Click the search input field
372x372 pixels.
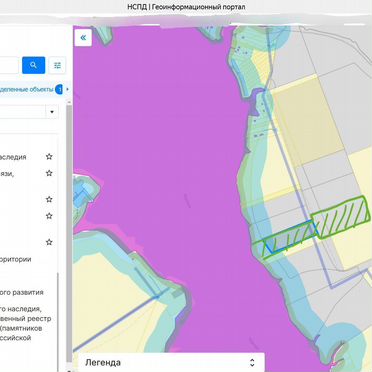click(9, 65)
